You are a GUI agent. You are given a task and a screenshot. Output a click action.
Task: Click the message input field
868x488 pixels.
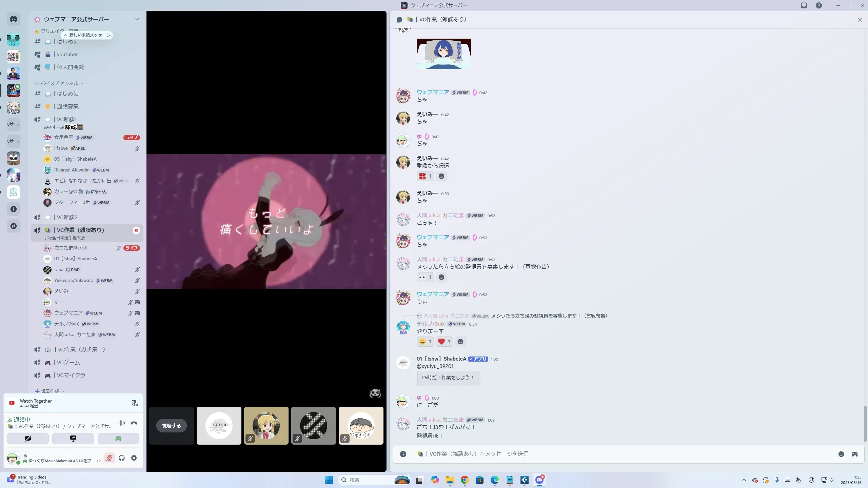coord(610,454)
